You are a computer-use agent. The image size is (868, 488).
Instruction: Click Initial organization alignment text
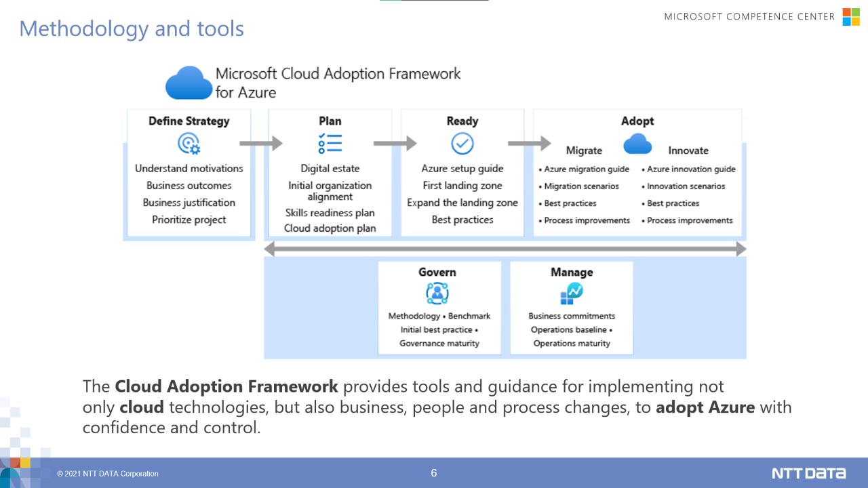click(x=330, y=191)
